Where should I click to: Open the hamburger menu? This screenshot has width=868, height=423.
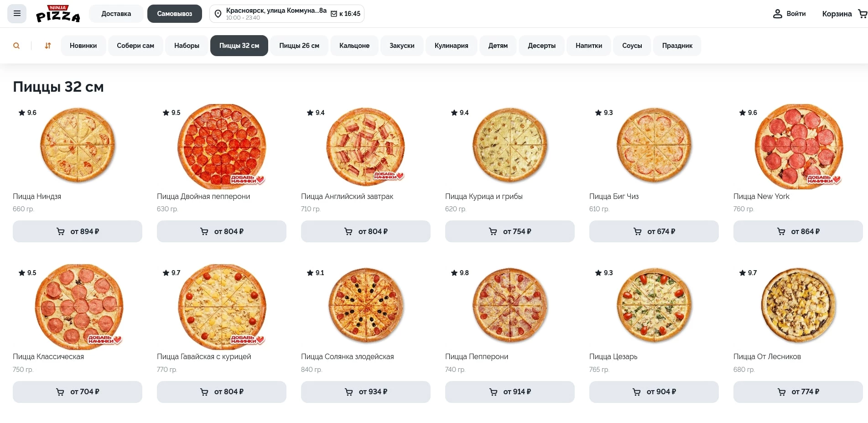17,14
